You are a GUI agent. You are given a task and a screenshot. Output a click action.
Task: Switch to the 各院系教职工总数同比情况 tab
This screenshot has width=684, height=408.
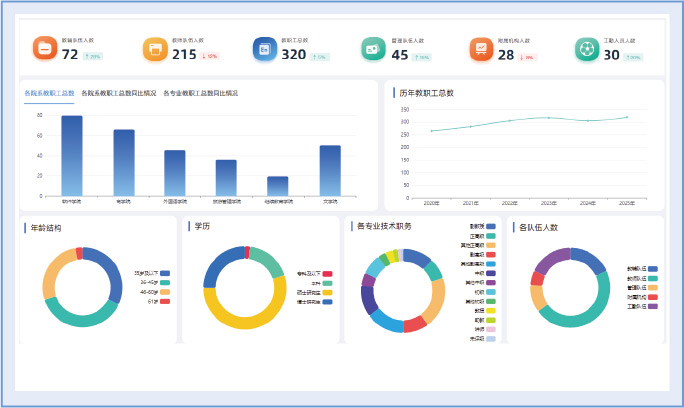pos(119,93)
